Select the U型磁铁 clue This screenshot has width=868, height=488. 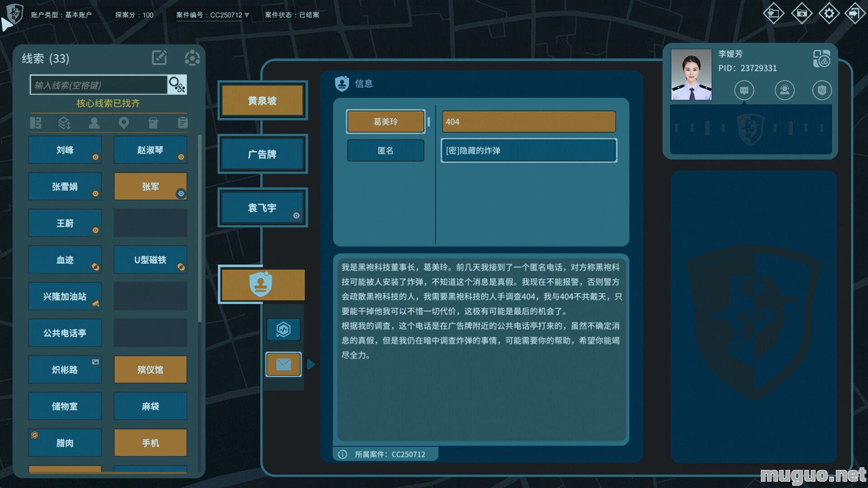(x=150, y=260)
